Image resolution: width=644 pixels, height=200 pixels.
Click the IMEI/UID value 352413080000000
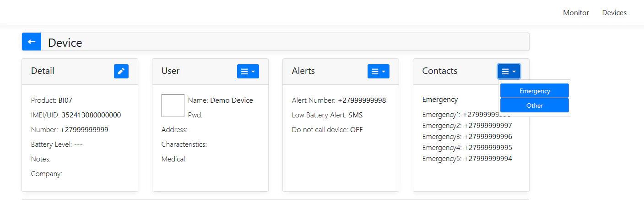[91, 115]
